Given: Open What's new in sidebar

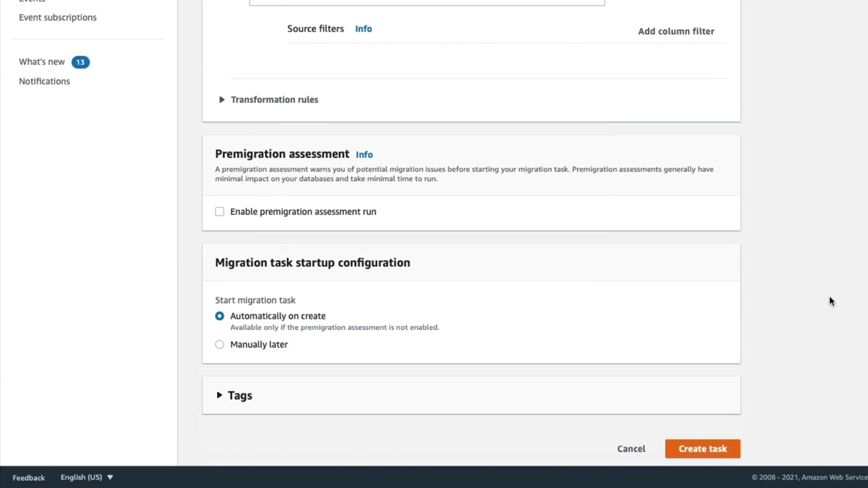Looking at the screenshot, I should click(x=42, y=62).
